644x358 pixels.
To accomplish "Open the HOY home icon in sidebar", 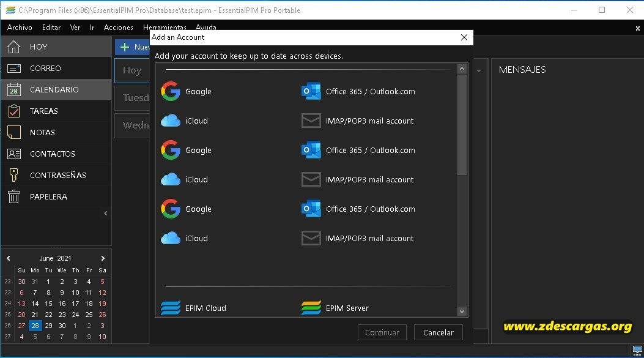I will pos(13,47).
